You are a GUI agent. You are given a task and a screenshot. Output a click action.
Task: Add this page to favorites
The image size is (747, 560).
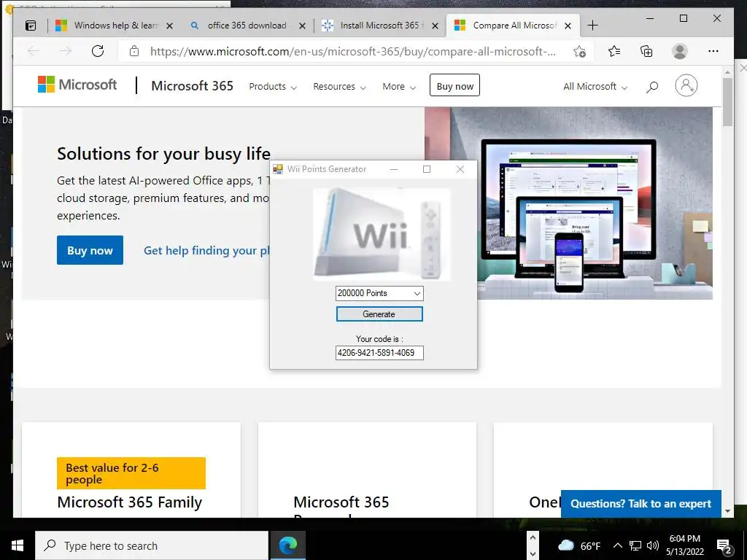click(x=579, y=52)
